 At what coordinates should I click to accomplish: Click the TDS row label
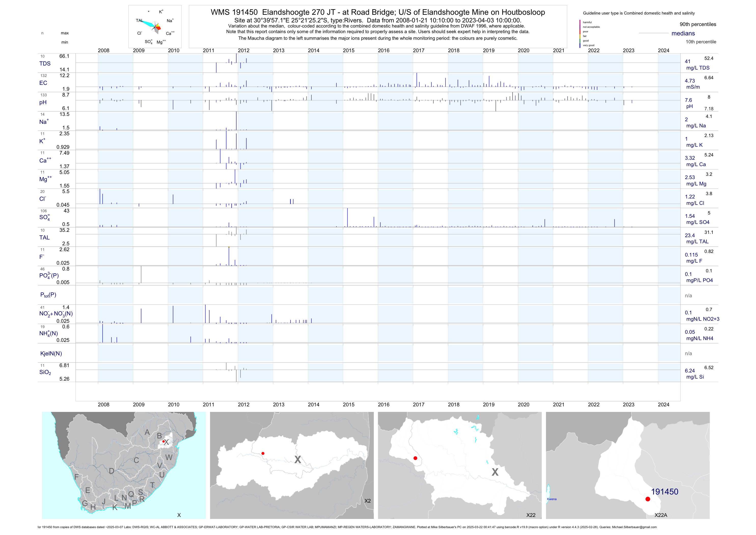45,64
